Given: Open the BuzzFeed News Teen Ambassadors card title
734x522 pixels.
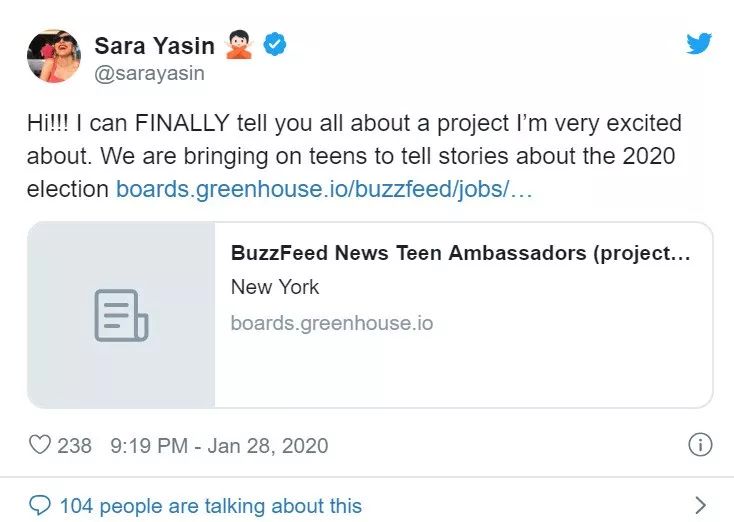Looking at the screenshot, I should coord(460,253).
